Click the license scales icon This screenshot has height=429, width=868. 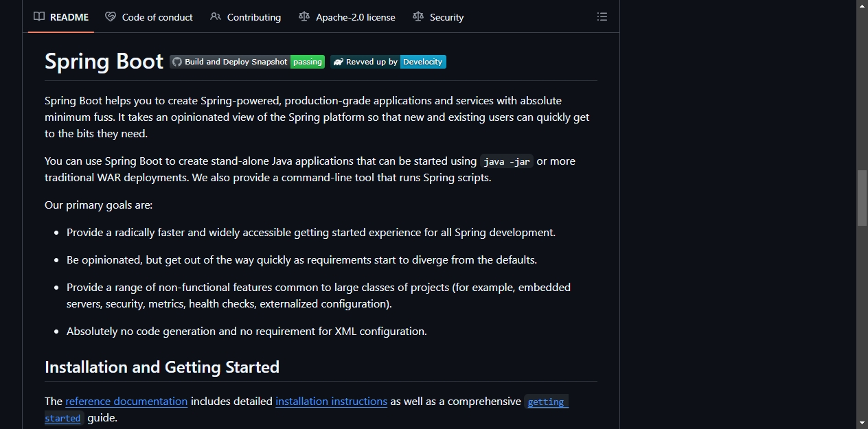pos(304,17)
